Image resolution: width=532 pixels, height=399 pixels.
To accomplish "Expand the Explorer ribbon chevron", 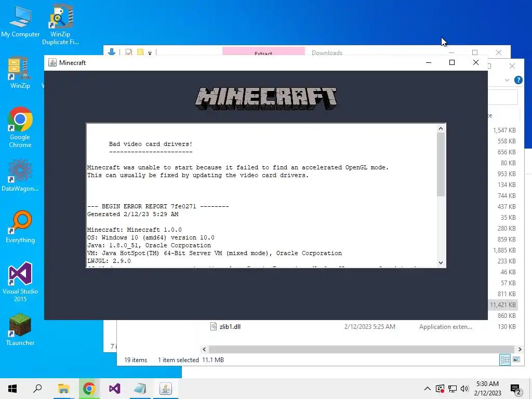I will pos(507,80).
